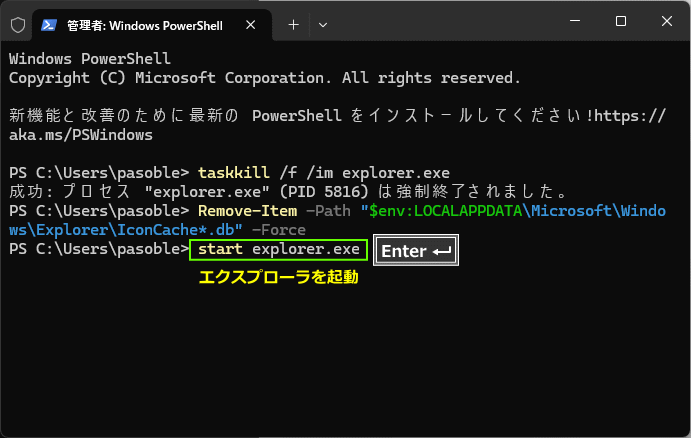The image size is (691, 438).
Task: Maximize the terminal window
Action: click(x=620, y=21)
